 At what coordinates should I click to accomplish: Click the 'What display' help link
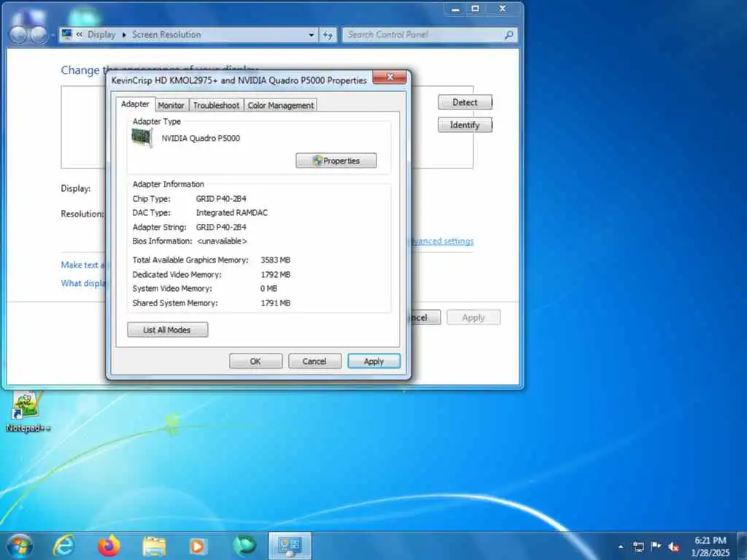click(83, 283)
